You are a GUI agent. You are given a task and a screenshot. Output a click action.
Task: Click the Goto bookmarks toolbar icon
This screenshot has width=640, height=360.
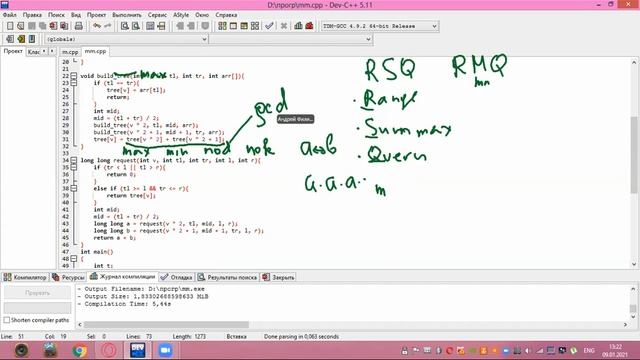[32, 39]
